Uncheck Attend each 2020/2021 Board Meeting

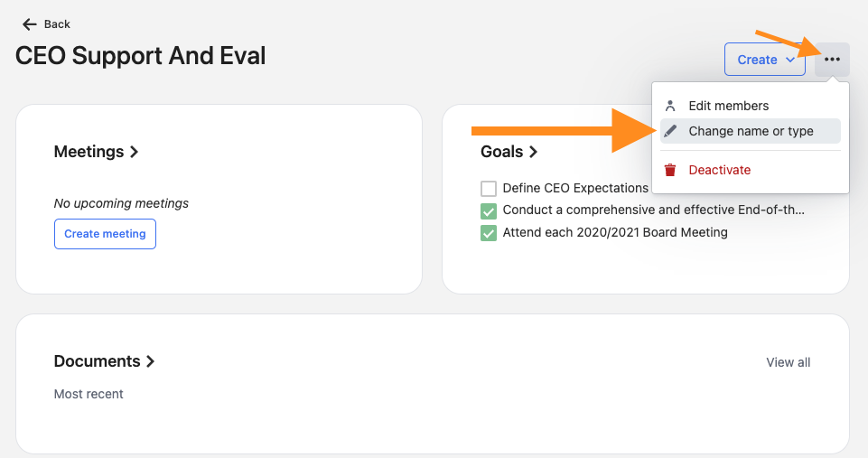coord(489,233)
